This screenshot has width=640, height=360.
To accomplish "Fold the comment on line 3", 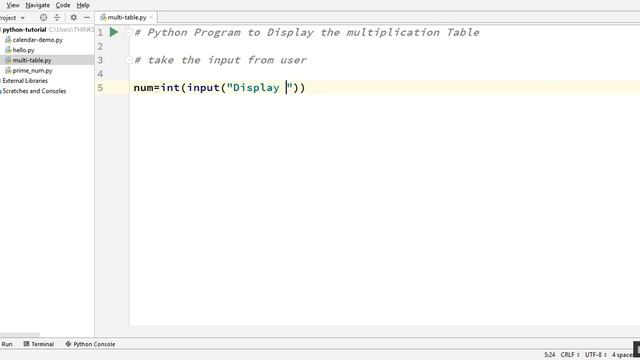I will [129, 60].
